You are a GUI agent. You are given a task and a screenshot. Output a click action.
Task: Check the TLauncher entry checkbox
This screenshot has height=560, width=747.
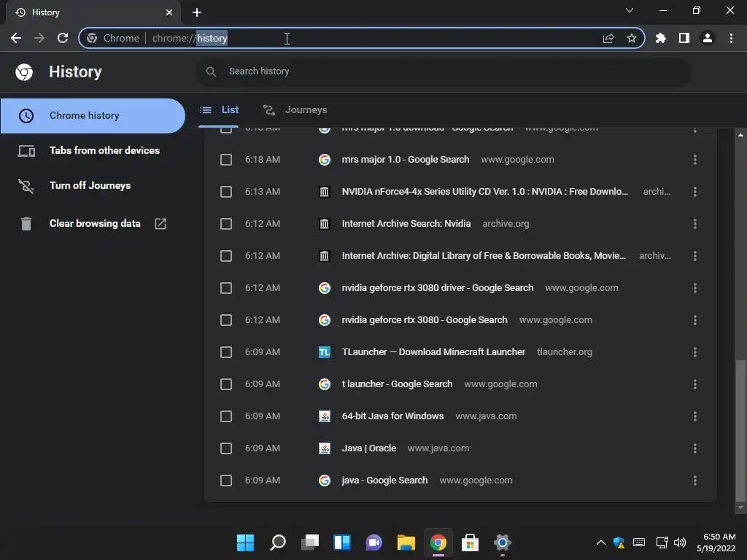(226, 352)
